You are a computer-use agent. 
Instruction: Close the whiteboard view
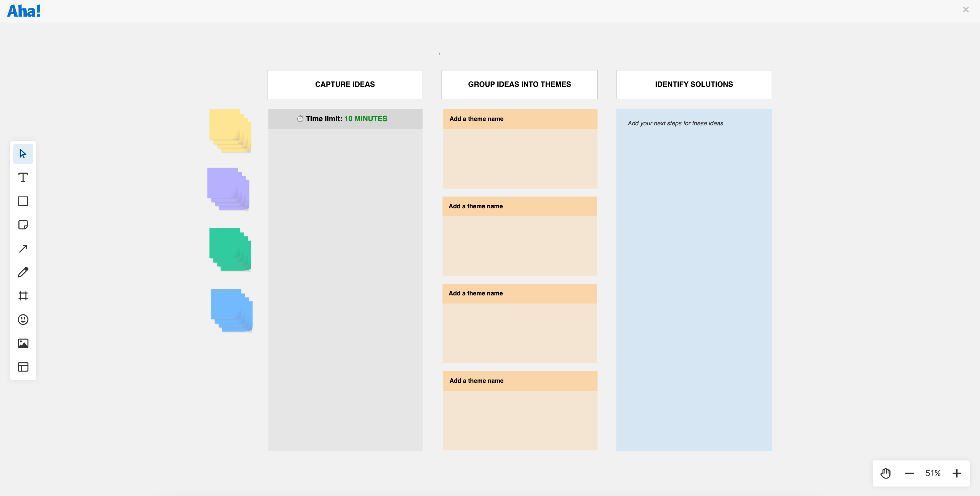click(x=965, y=9)
